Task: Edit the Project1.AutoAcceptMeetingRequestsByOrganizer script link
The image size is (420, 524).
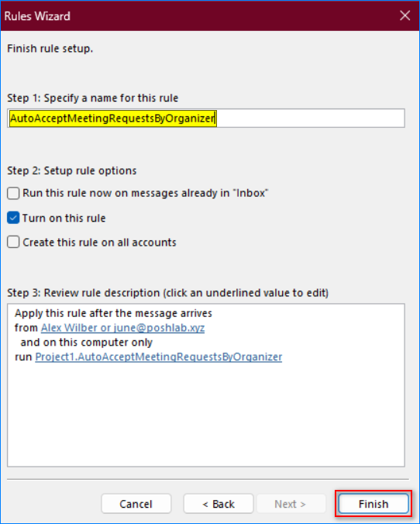Action: click(158, 357)
